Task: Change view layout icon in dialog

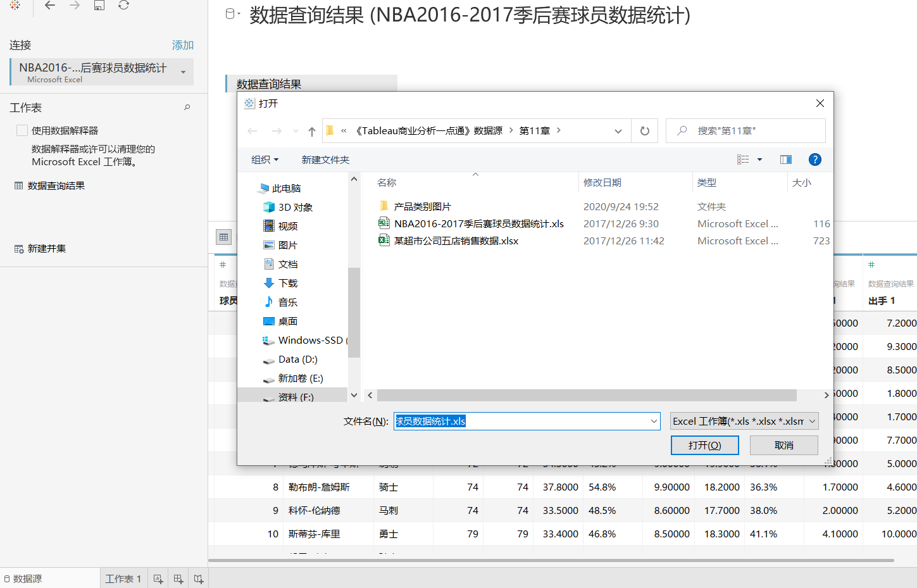Action: point(743,160)
